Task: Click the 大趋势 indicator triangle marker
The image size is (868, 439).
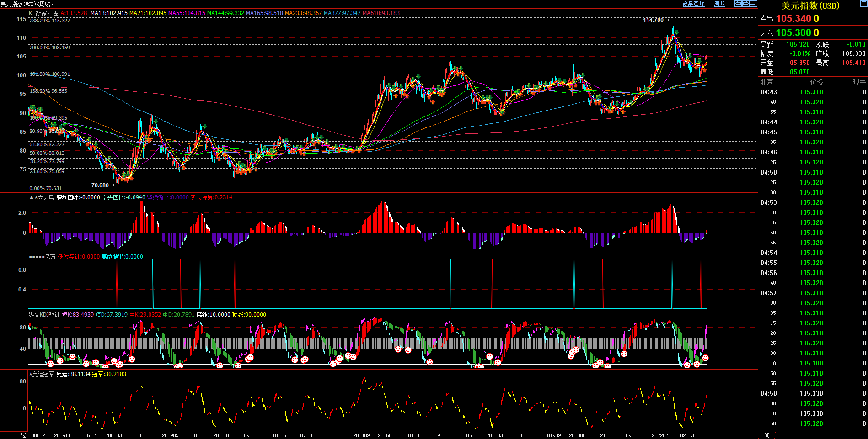Action: pyautogui.click(x=31, y=197)
